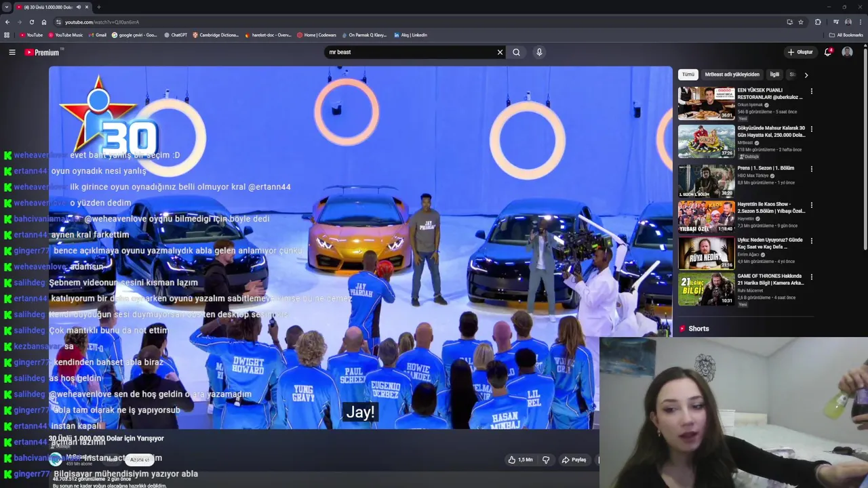This screenshot has height=488, width=868.
Task: Open the YouTube account avatar menu
Action: [847, 52]
